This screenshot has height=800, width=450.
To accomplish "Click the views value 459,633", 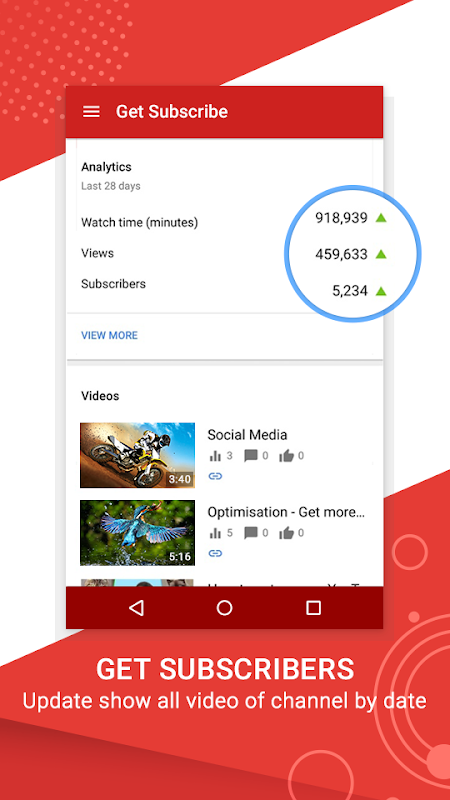I will (341, 254).
